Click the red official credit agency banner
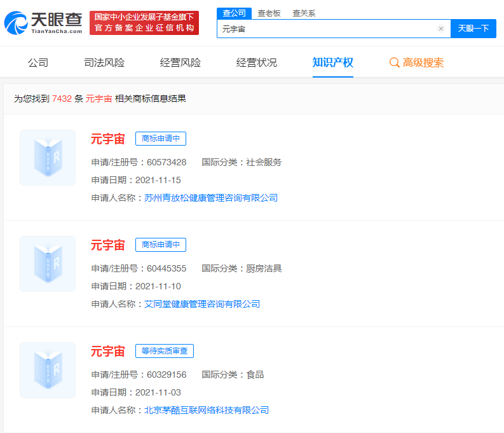The image size is (504, 433). pos(144,23)
